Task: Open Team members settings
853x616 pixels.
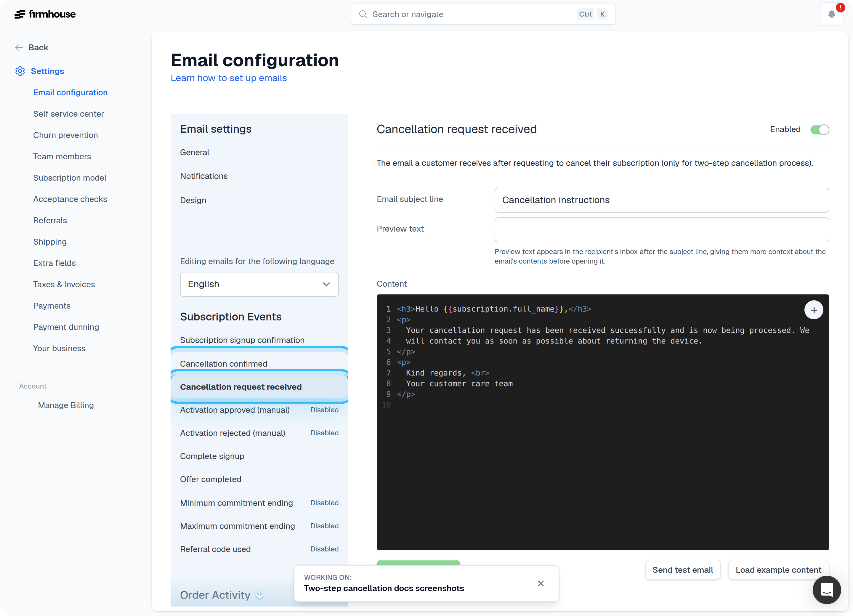Action: pos(62,156)
